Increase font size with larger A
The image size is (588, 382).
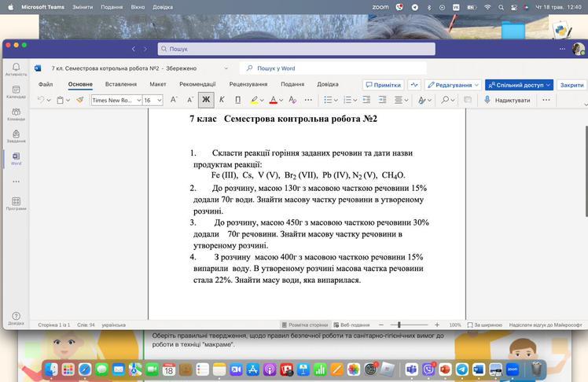(174, 100)
